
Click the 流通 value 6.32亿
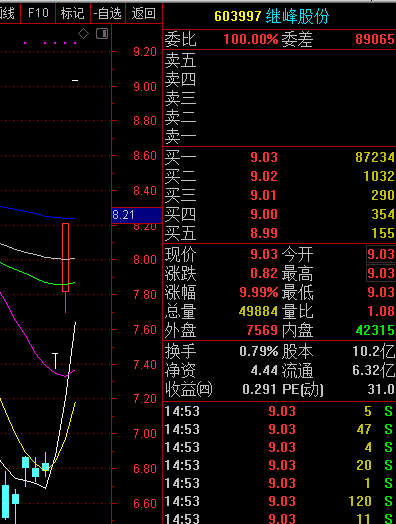point(374,371)
